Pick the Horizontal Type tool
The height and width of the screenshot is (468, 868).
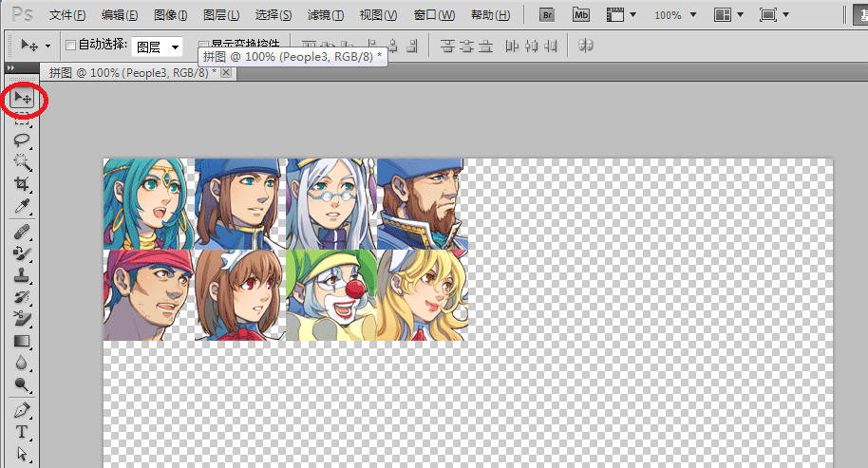click(22, 433)
